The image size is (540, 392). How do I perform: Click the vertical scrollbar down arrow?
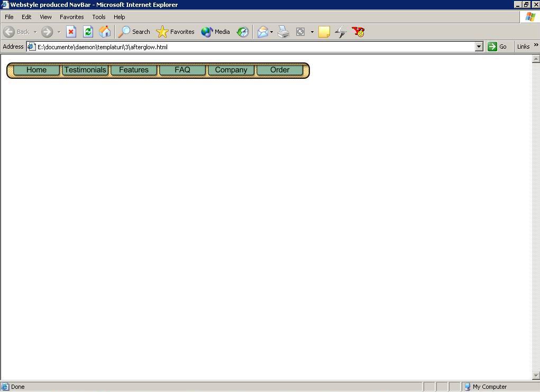click(x=535, y=376)
